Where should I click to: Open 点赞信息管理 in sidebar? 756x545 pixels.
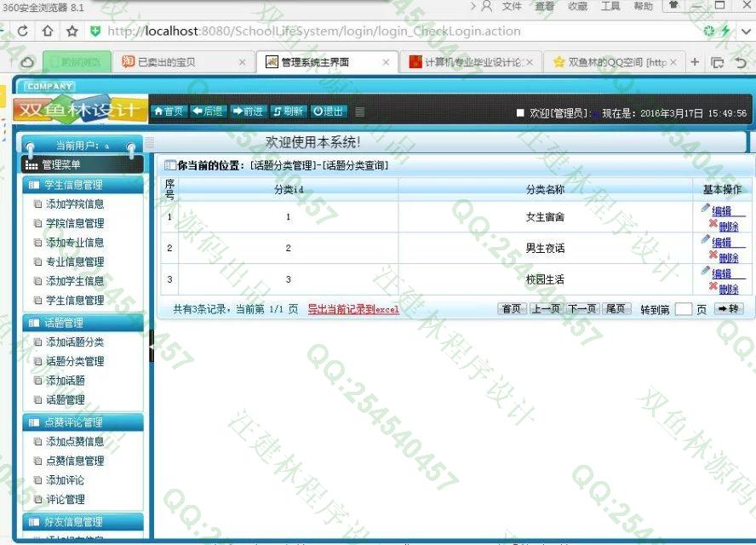pos(75,461)
